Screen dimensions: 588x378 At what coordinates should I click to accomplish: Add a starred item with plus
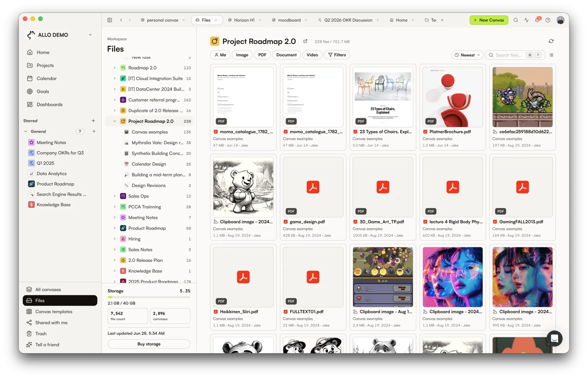tap(93, 121)
